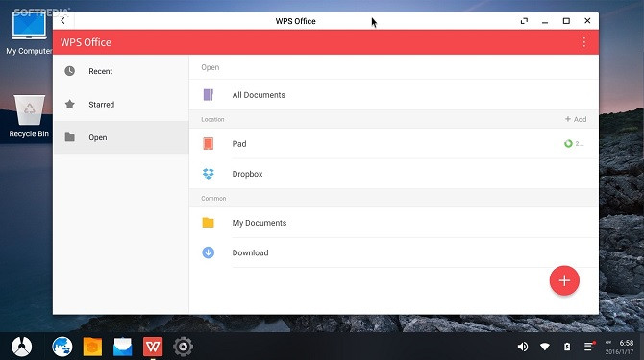Maximize the WPS Office window
The width and height of the screenshot is (644, 360).
[566, 21]
